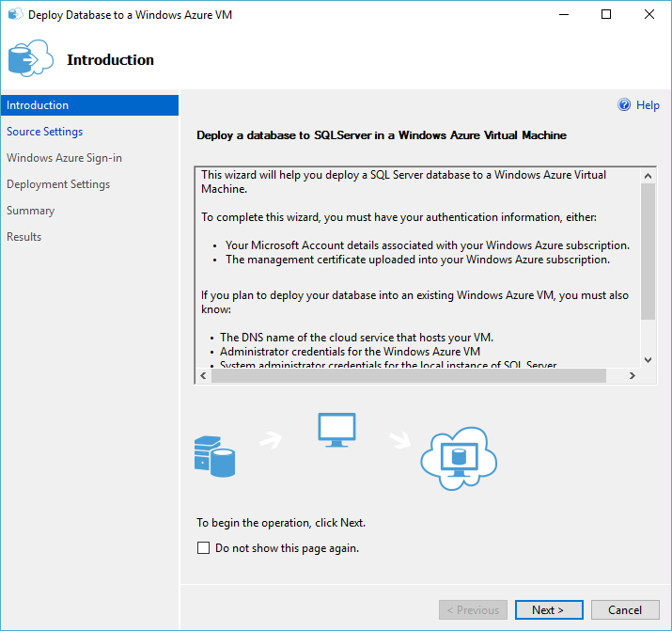Minimize the wizard window
This screenshot has height=631, width=672.
[564, 14]
